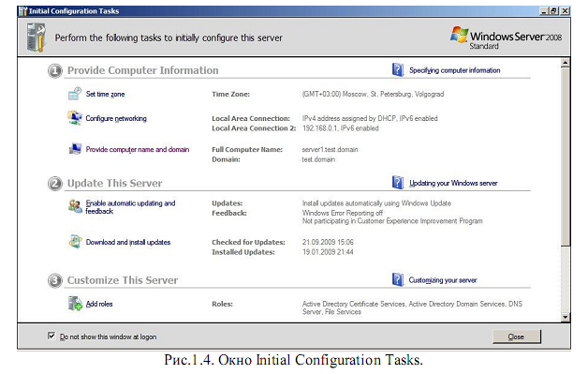Click the Set time zone clock icon
This screenshot has height=374, width=588.
tap(75, 94)
